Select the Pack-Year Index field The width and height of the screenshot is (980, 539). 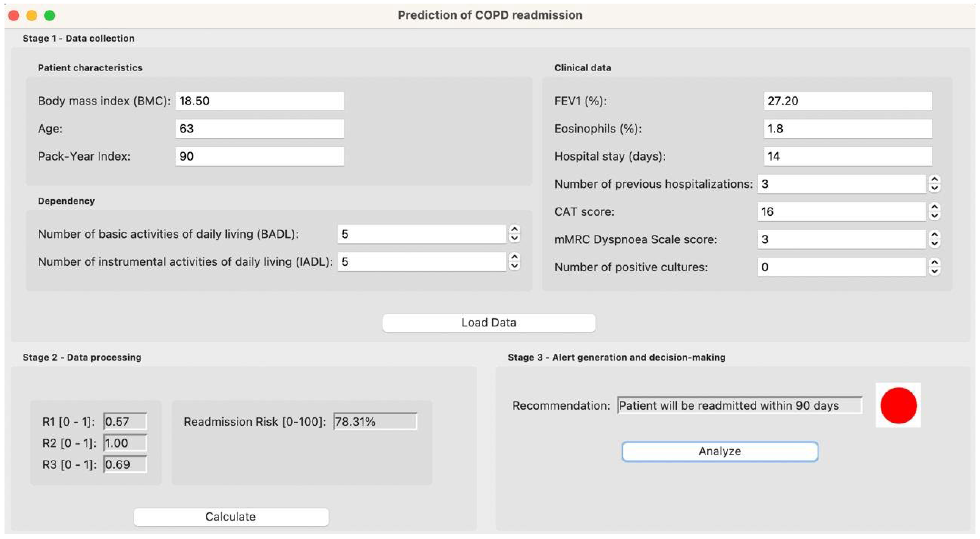[x=259, y=156]
